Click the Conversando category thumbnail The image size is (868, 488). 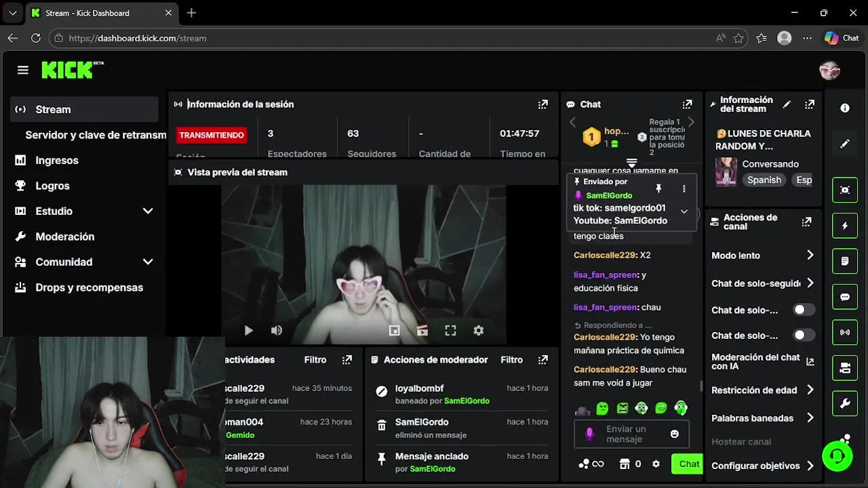[x=726, y=171]
